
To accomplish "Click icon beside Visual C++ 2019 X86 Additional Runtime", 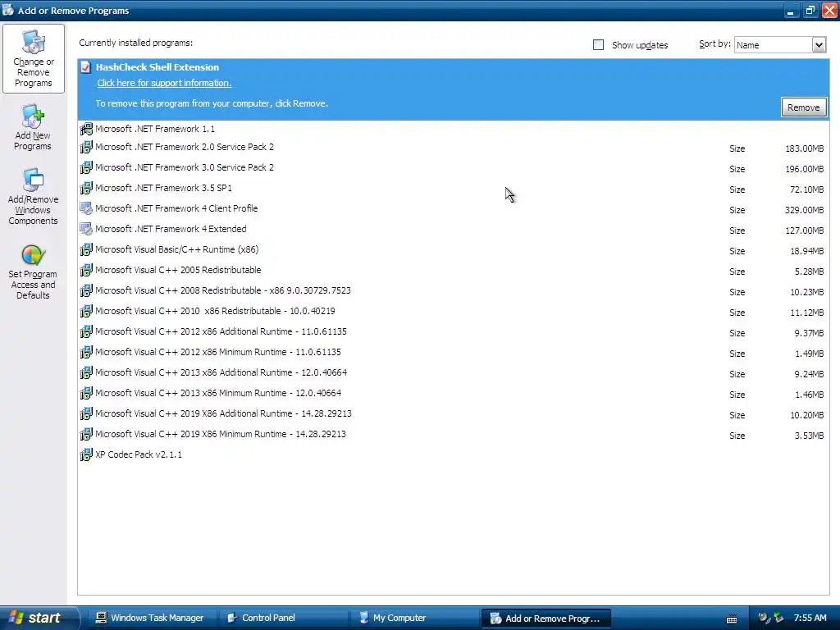I will (x=85, y=413).
